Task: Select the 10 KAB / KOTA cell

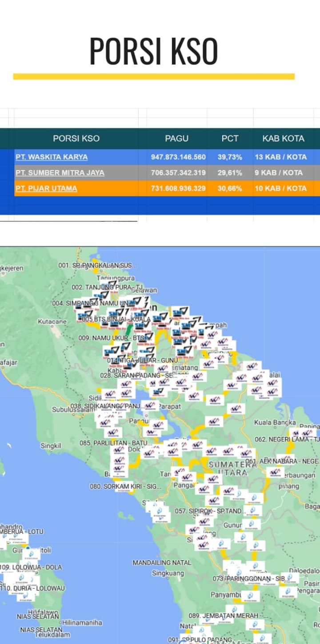Action: click(281, 188)
